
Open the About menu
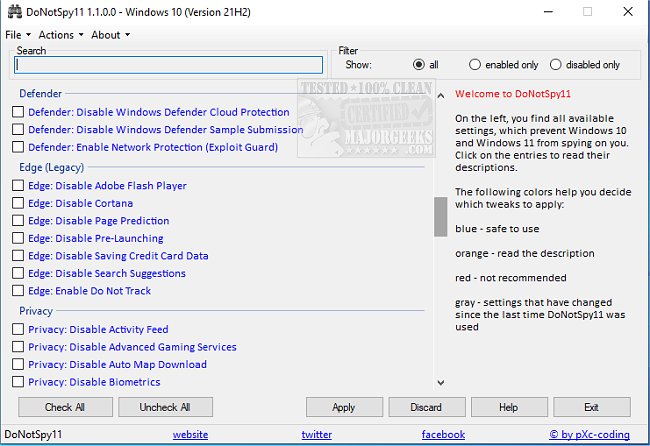108,35
